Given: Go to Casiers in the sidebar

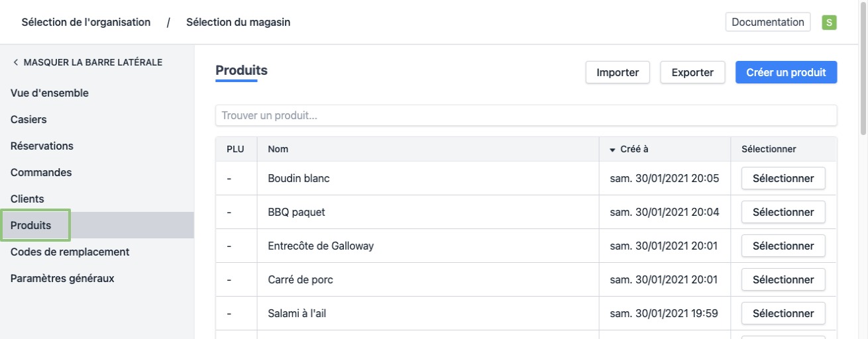Looking at the screenshot, I should pos(28,120).
